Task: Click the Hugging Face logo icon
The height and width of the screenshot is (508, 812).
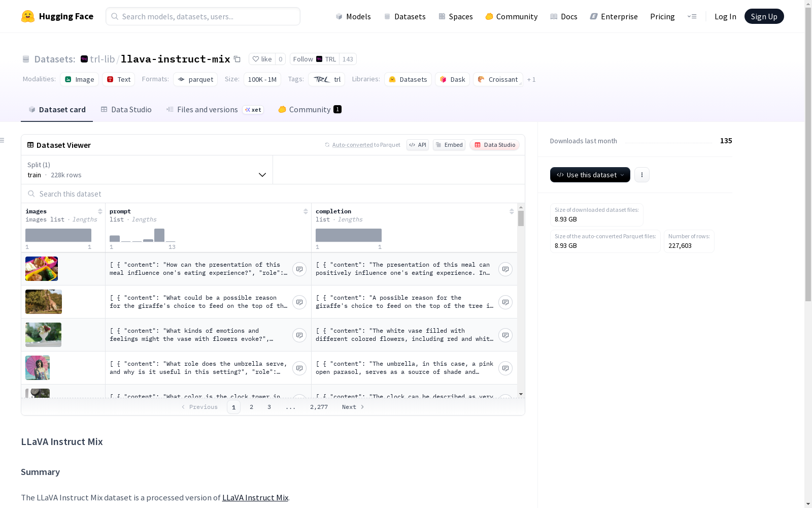Action: 28,16
